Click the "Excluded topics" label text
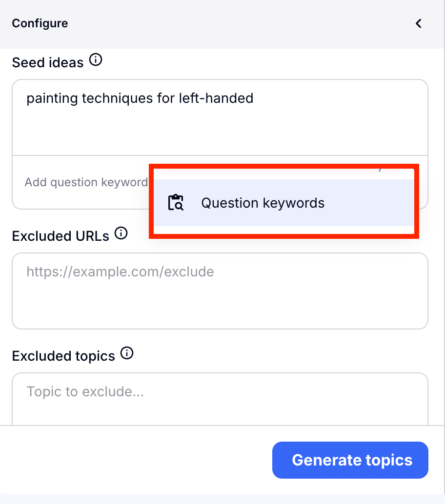The width and height of the screenshot is (445, 504). (x=63, y=356)
